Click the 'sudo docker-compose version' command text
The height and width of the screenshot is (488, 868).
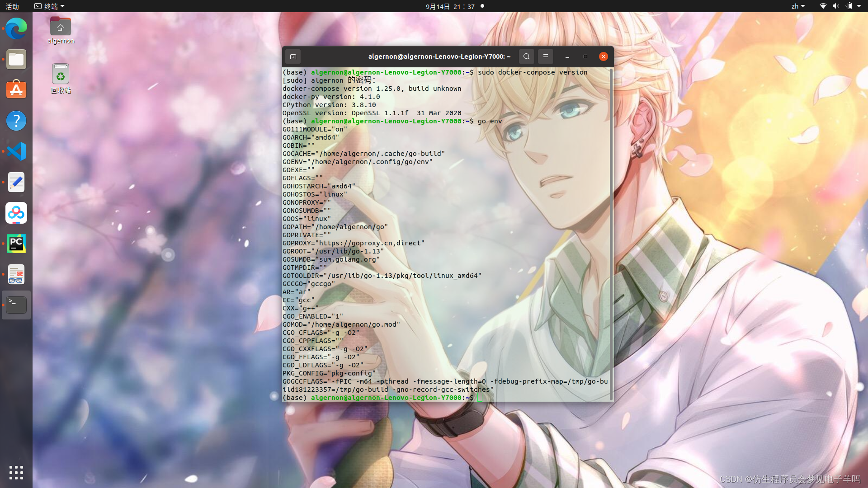(533, 72)
